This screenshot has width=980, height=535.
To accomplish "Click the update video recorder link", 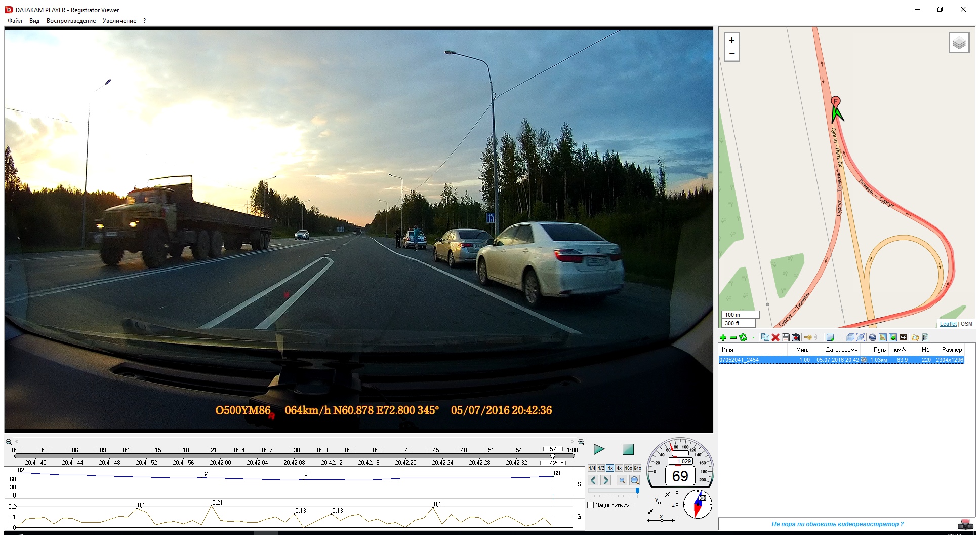I will click(x=837, y=524).
